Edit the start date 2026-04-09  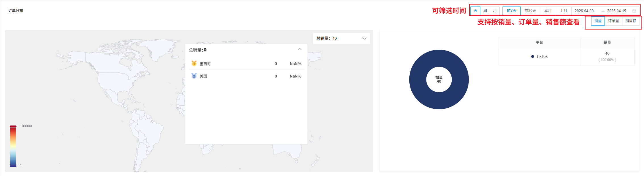[584, 11]
